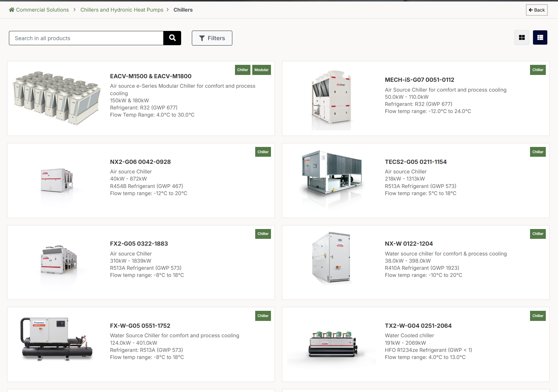Click Chiller tag on FX2-G05 card
The image size is (558, 392).
(263, 234)
